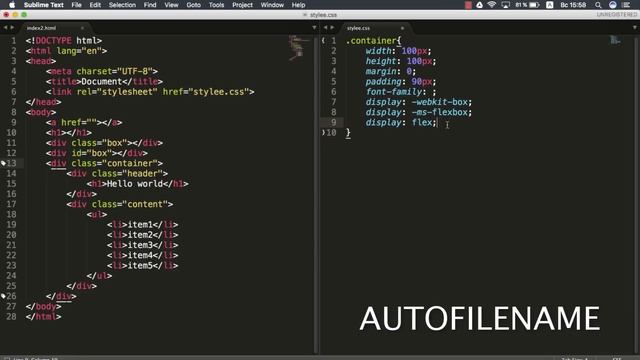Click the font-family declaration
640x360 pixels.
pyautogui.click(x=401, y=92)
